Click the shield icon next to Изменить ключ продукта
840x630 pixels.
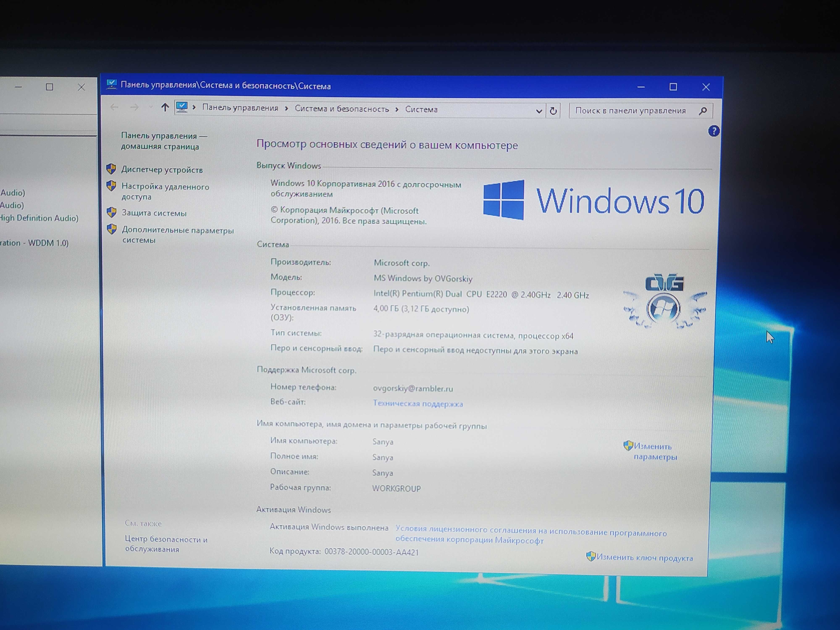click(x=591, y=556)
